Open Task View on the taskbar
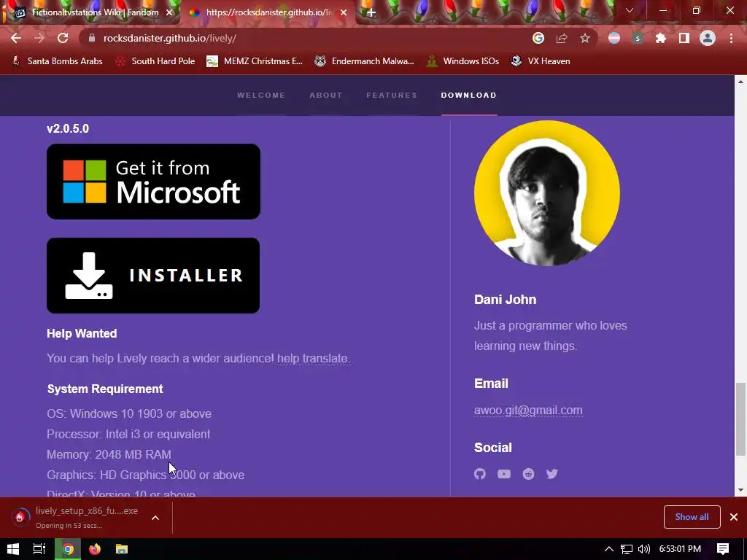Viewport: 747px width, 560px height. 39,549
